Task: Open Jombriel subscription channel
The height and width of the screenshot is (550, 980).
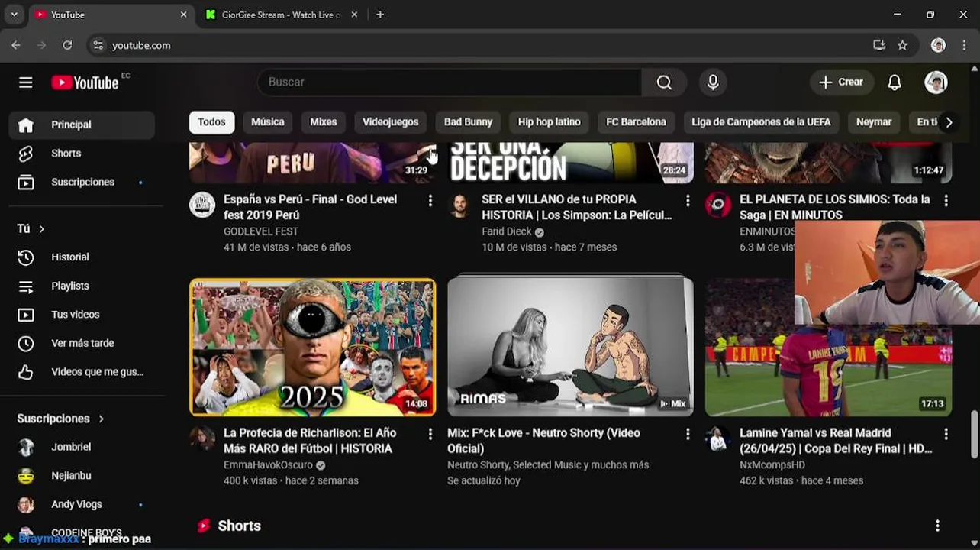Action: click(82, 447)
